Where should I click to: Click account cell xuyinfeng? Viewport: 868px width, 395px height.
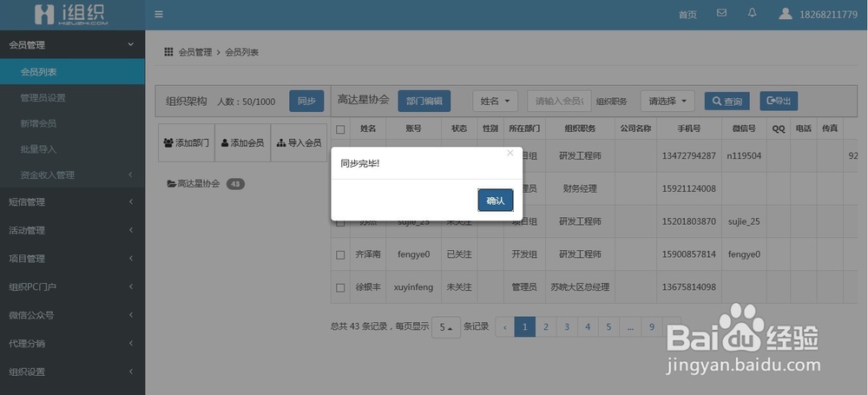point(413,287)
